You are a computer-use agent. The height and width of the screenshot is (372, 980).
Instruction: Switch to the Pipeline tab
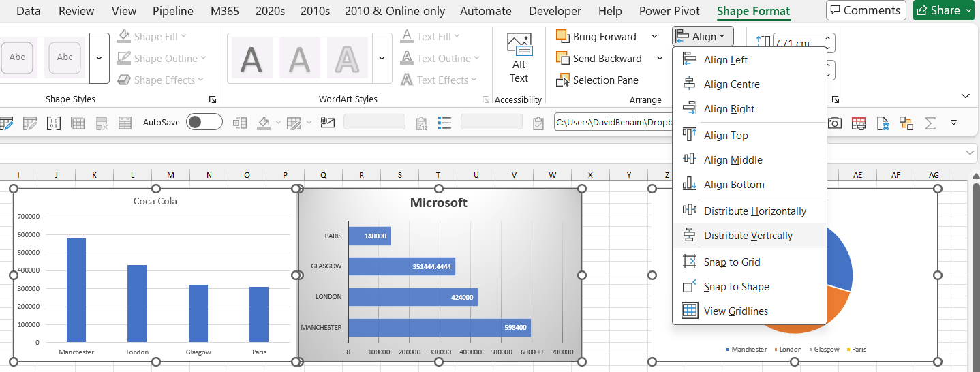173,11
